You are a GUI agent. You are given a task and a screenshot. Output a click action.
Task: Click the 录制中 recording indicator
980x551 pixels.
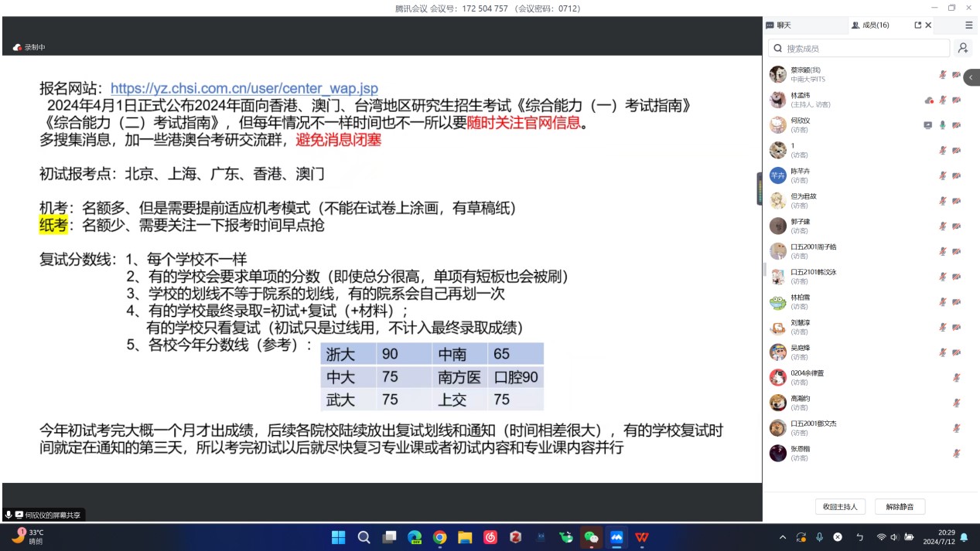point(29,47)
